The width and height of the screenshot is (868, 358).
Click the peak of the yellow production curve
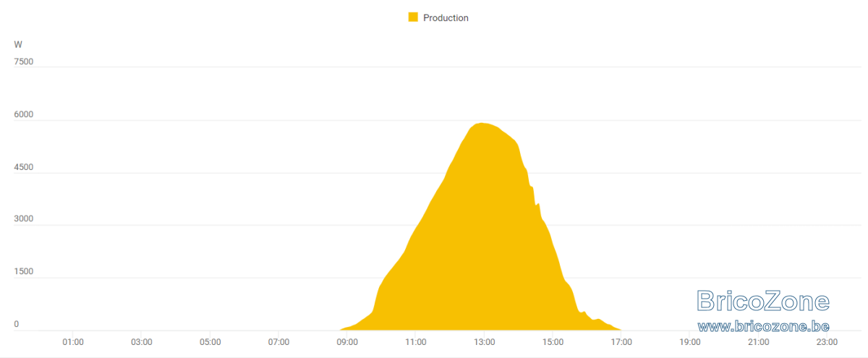point(481,123)
